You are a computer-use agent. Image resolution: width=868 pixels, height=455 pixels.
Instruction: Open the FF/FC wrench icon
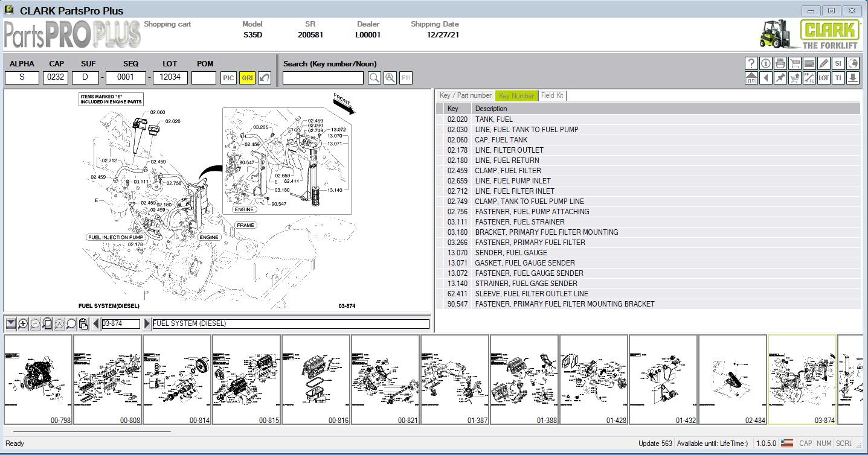point(809,78)
